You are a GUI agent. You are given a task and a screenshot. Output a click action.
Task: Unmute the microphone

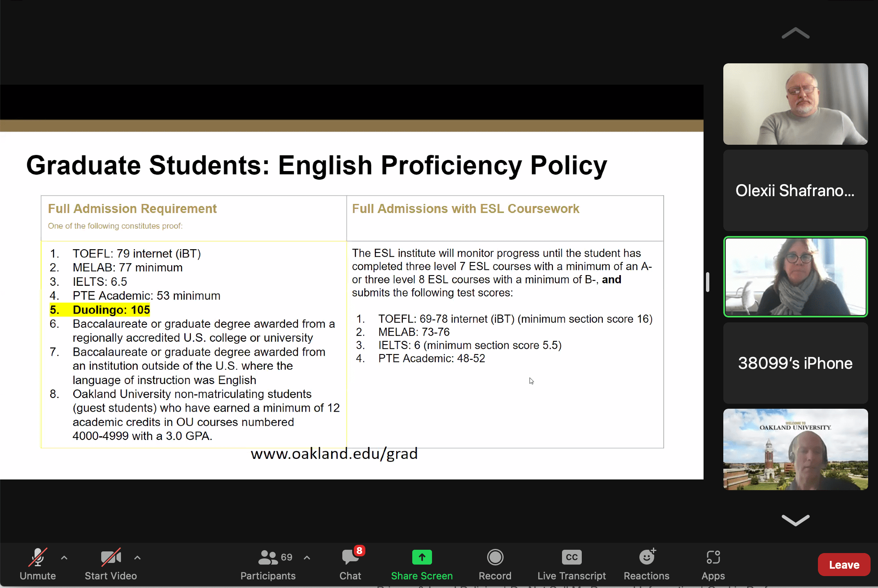37,564
